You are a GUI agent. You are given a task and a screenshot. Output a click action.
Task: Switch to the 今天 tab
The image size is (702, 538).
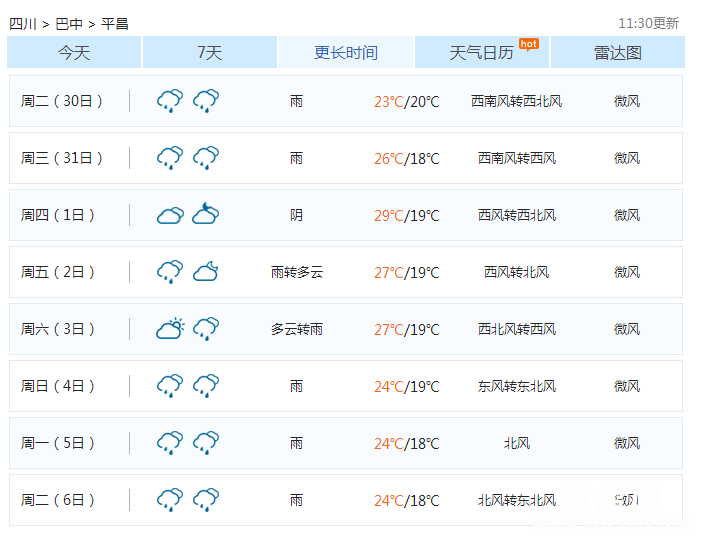click(74, 53)
